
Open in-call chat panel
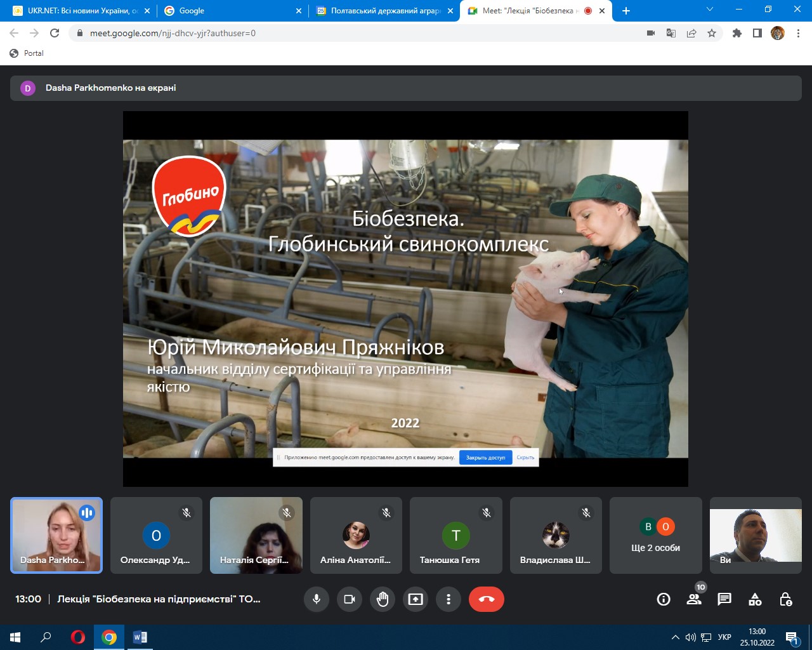click(724, 599)
